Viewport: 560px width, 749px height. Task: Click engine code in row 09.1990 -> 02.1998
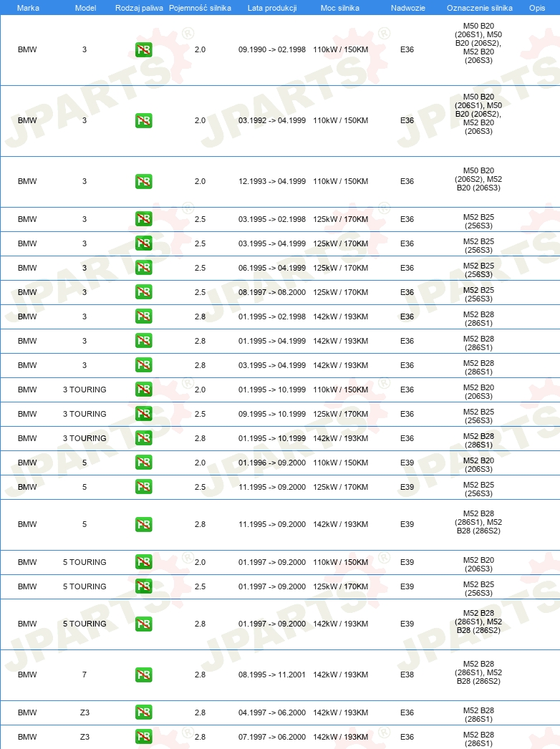pyautogui.click(x=478, y=43)
